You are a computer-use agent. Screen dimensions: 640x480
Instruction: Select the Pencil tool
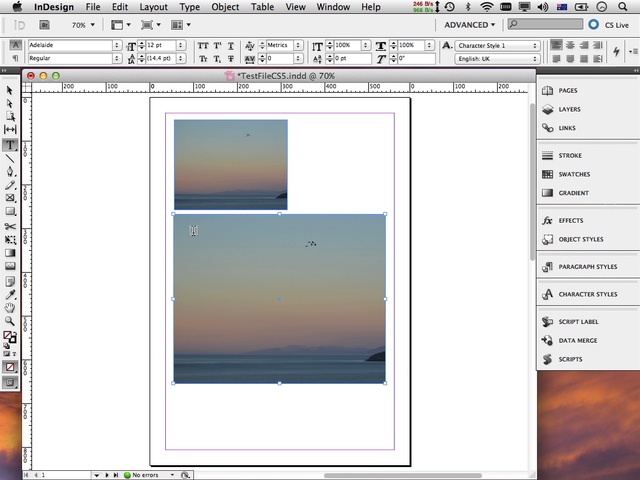point(10,185)
